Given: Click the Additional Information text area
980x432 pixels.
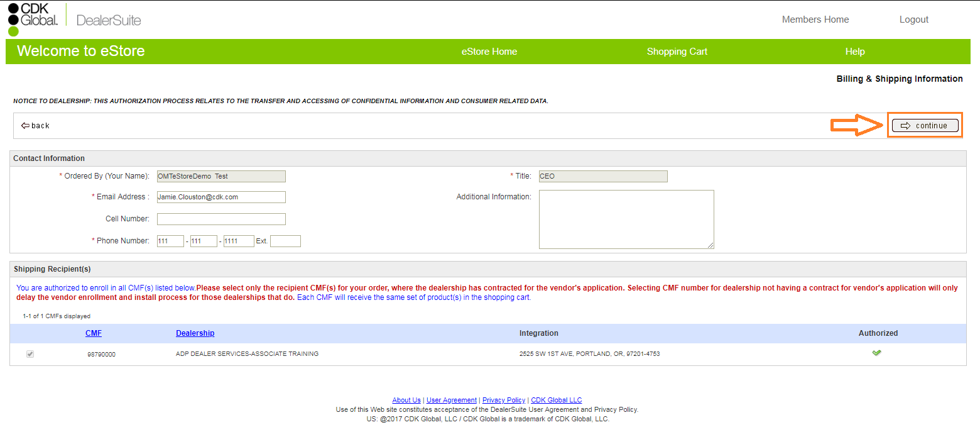Looking at the screenshot, I should point(626,219).
